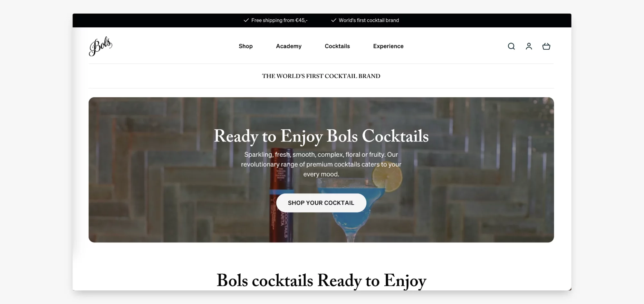Click the World's first cocktail brand banner text
The height and width of the screenshot is (304, 644).
pos(369,20)
